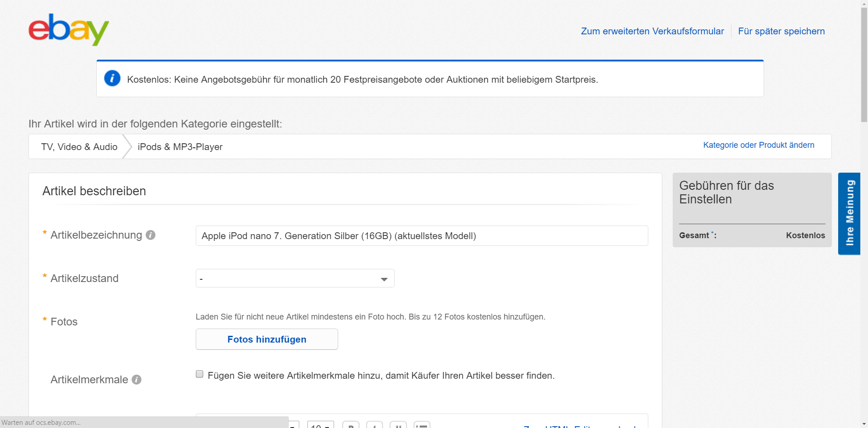Select the iPods & MP3-Player breadcrumb
This screenshot has height=428, width=868.
pos(180,147)
